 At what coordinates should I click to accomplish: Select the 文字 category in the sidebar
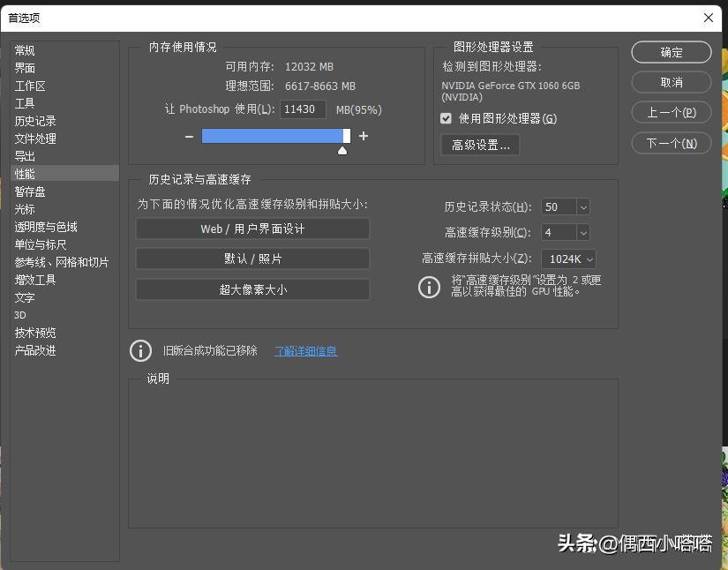[x=24, y=297]
